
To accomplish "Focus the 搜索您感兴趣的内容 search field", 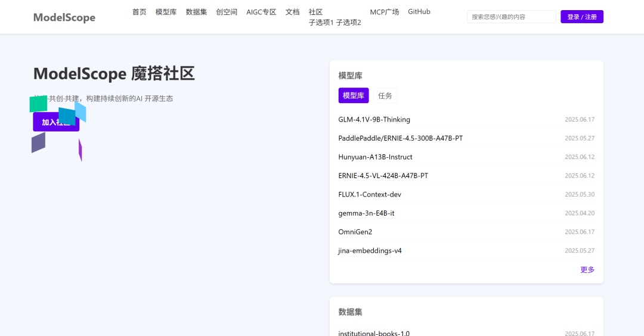I will pos(512,17).
